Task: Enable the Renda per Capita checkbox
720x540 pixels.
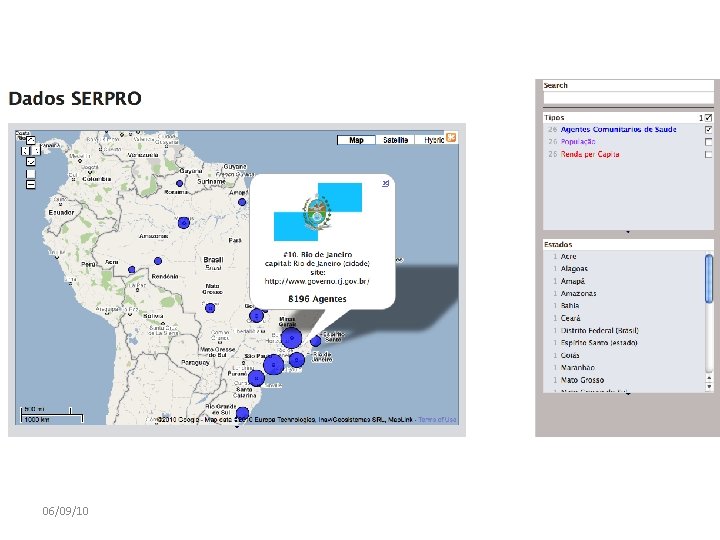Action: pos(709,154)
